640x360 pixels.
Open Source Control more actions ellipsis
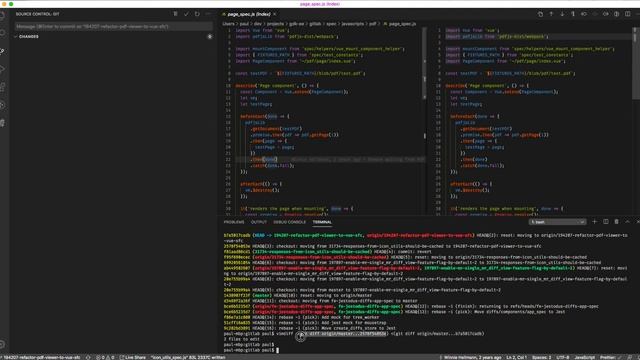point(208,14)
